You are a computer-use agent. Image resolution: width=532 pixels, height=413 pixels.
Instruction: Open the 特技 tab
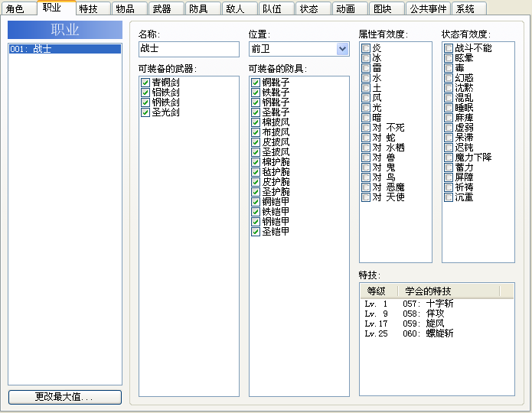click(93, 9)
